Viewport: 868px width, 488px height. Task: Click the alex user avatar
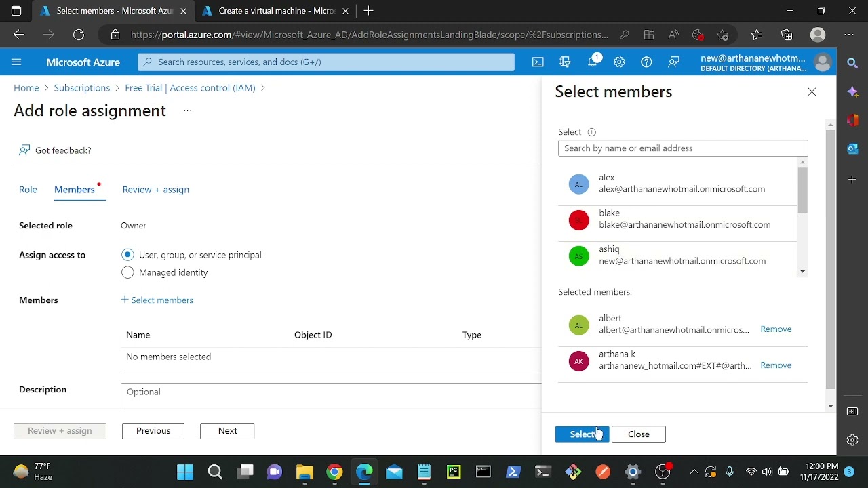point(578,184)
